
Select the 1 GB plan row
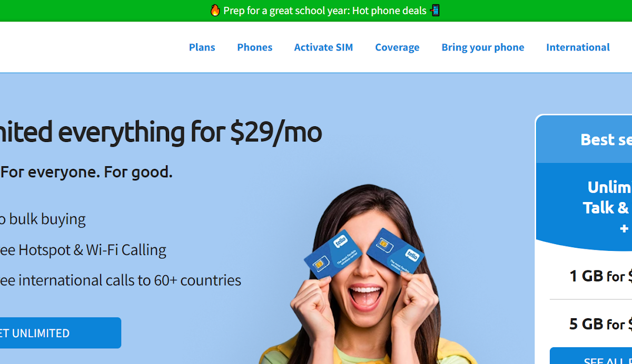[591, 276]
